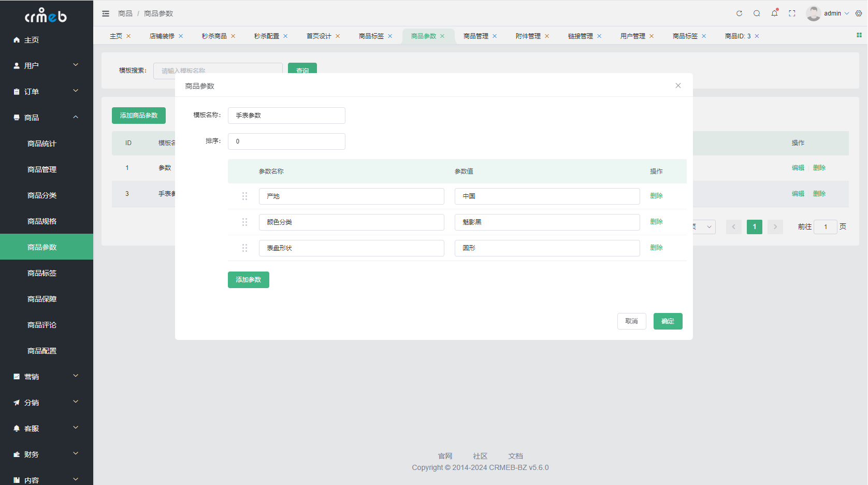Expand the 订单 sidebar menu

pyautogui.click(x=47, y=92)
